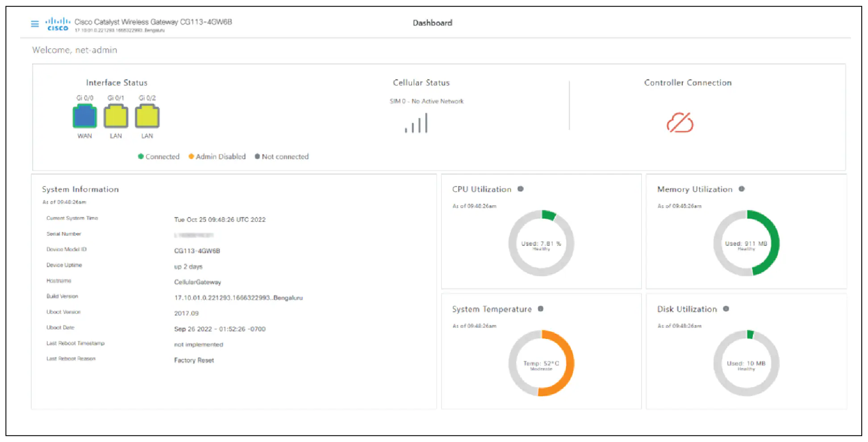Click the Uboot Version value 2017.09

(186, 313)
